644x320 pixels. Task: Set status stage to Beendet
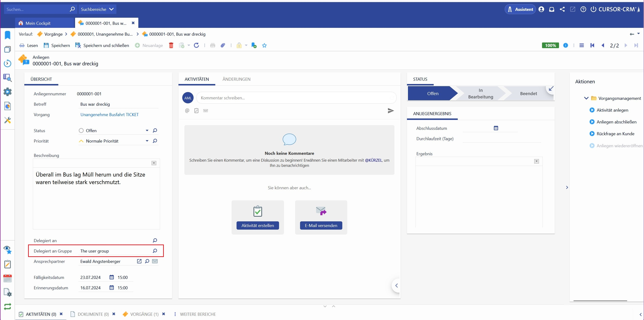[528, 93]
